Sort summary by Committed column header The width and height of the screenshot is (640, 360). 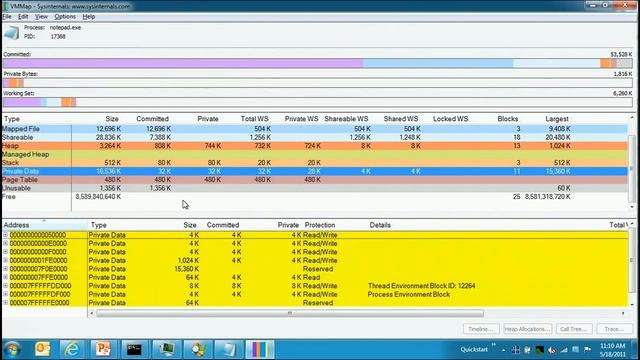coord(152,119)
